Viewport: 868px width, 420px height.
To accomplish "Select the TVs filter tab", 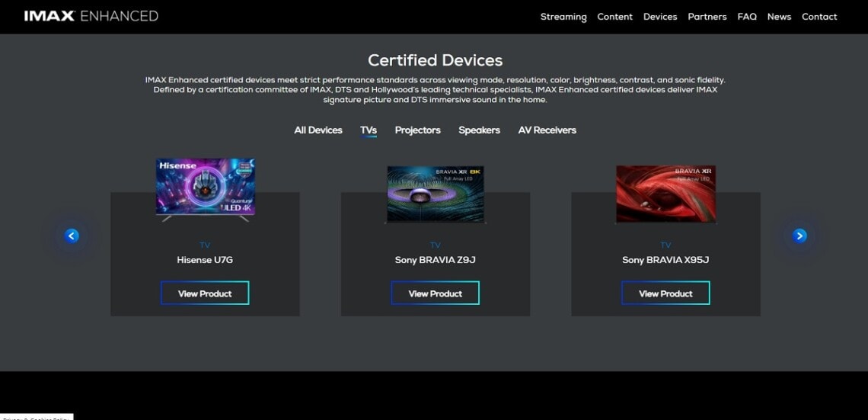I will 369,130.
